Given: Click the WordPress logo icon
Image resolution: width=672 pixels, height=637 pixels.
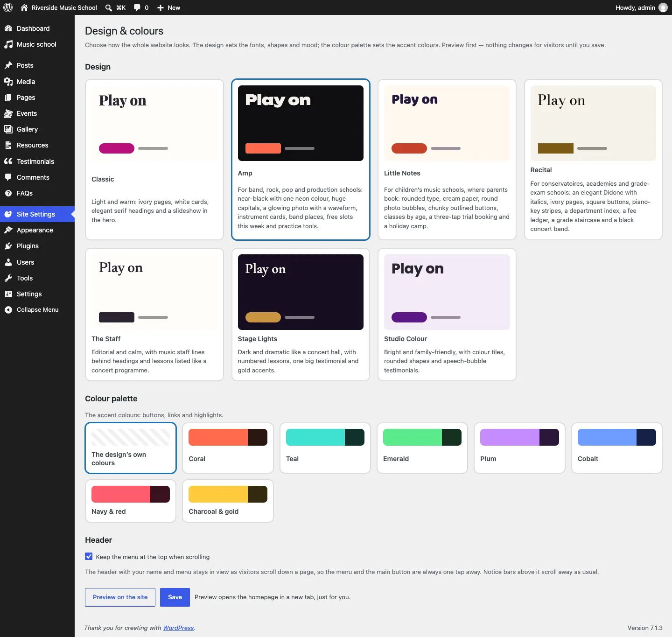Looking at the screenshot, I should [8, 7].
